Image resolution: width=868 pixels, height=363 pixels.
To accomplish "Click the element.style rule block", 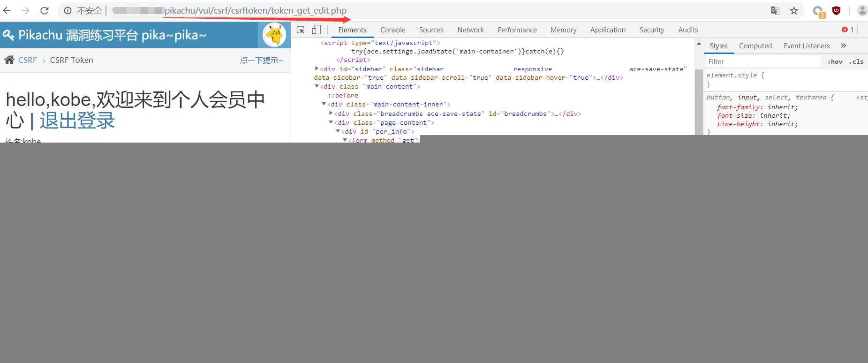I will point(736,80).
